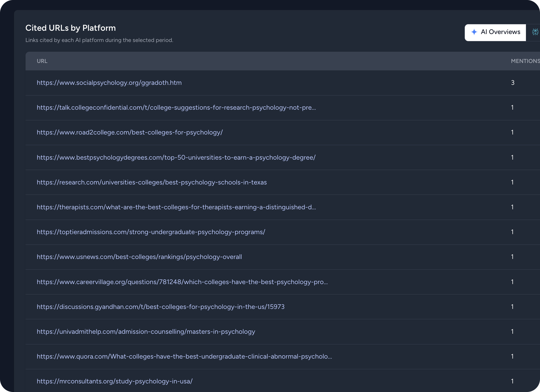This screenshot has height=392, width=540.
Task: Open the bestpsychologydegrees.com top-50 universities link
Action: (176, 157)
